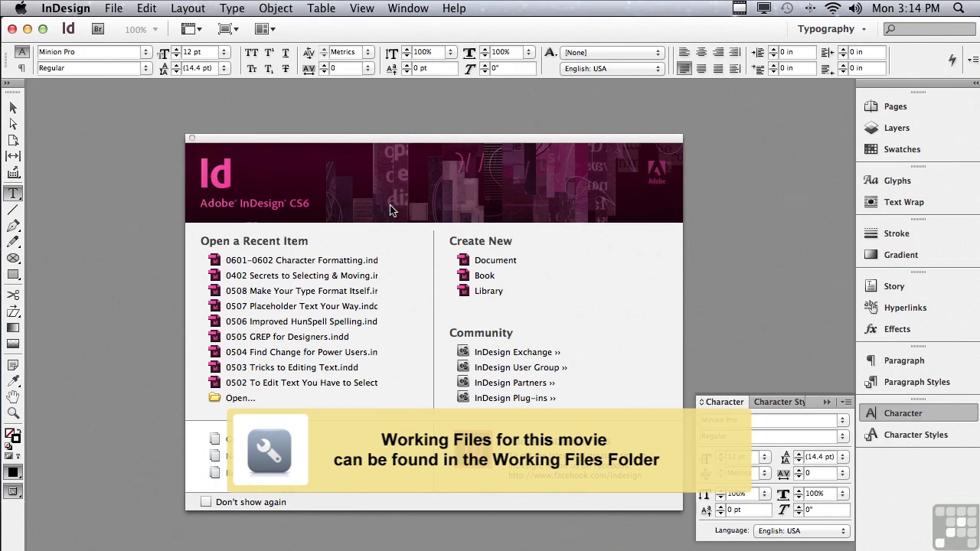
Task: Open English: USA language dropdown in control bar
Action: click(612, 69)
